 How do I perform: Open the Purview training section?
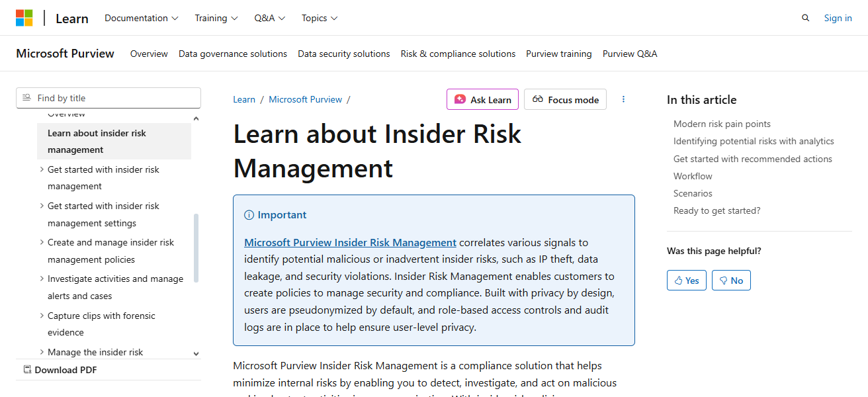tap(558, 54)
